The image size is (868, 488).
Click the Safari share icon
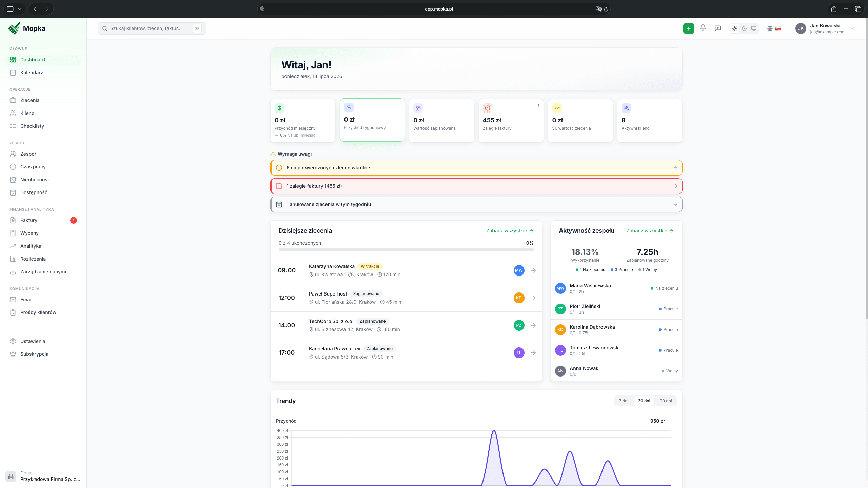(x=834, y=9)
